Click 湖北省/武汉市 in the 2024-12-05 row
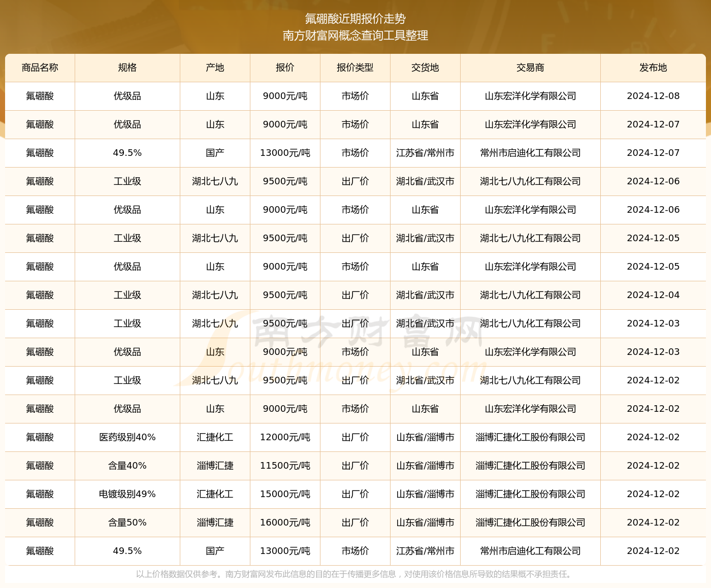The image size is (711, 588). coord(425,238)
